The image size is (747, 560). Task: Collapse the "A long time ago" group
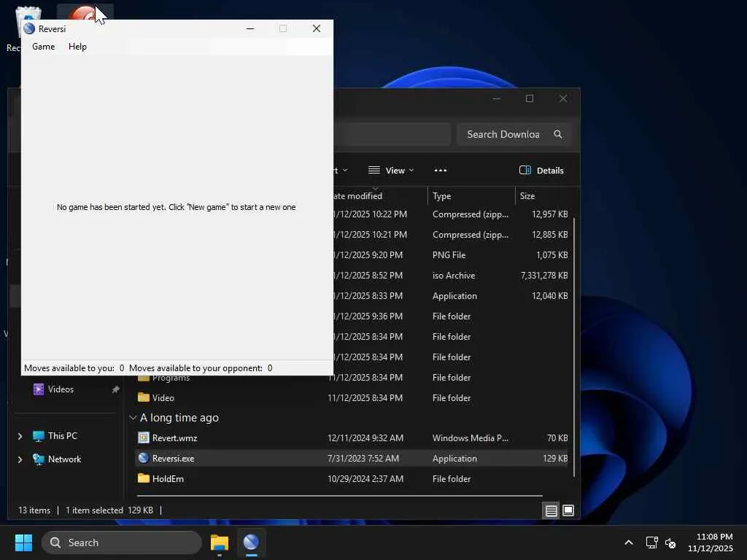[x=133, y=418]
